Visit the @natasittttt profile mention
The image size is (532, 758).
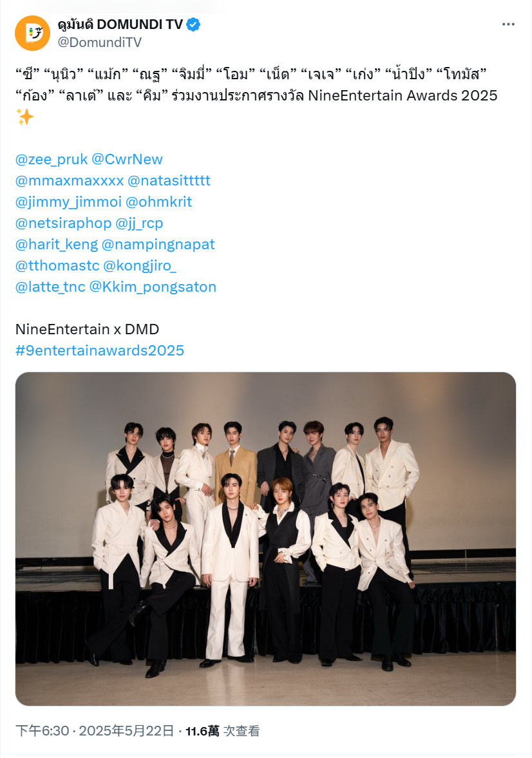pyautogui.click(x=169, y=180)
